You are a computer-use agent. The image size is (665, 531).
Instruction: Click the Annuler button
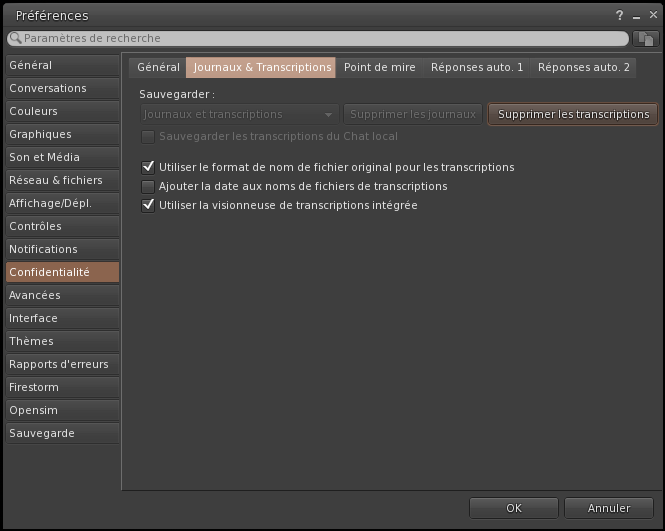[608, 508]
